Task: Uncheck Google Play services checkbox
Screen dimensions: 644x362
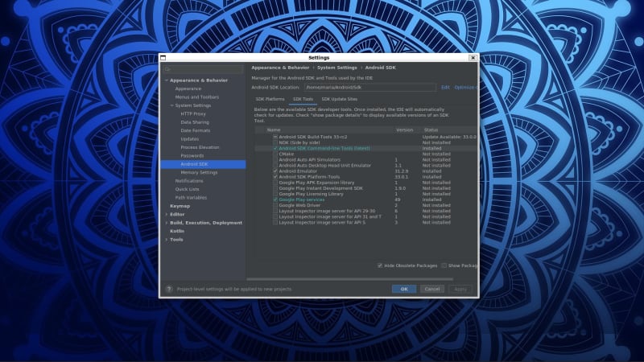Action: point(275,200)
